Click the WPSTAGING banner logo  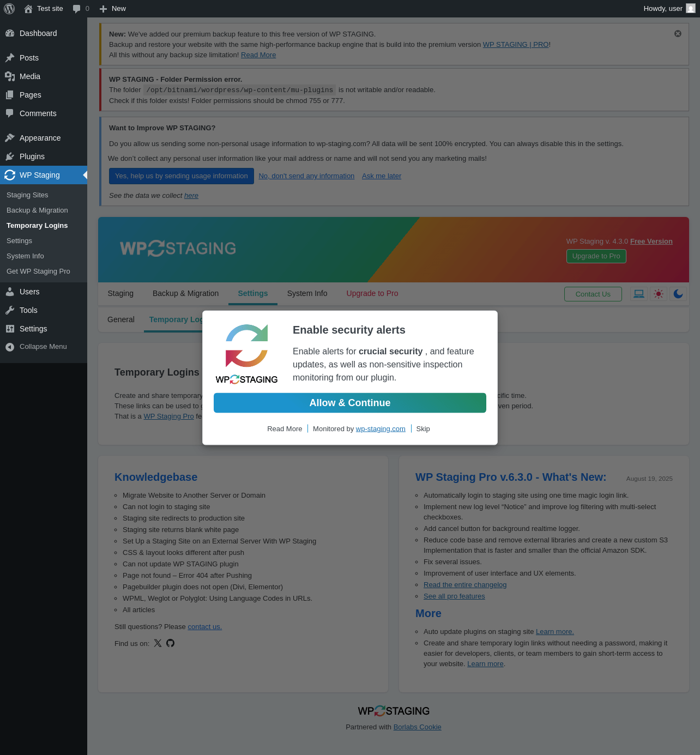point(178,249)
